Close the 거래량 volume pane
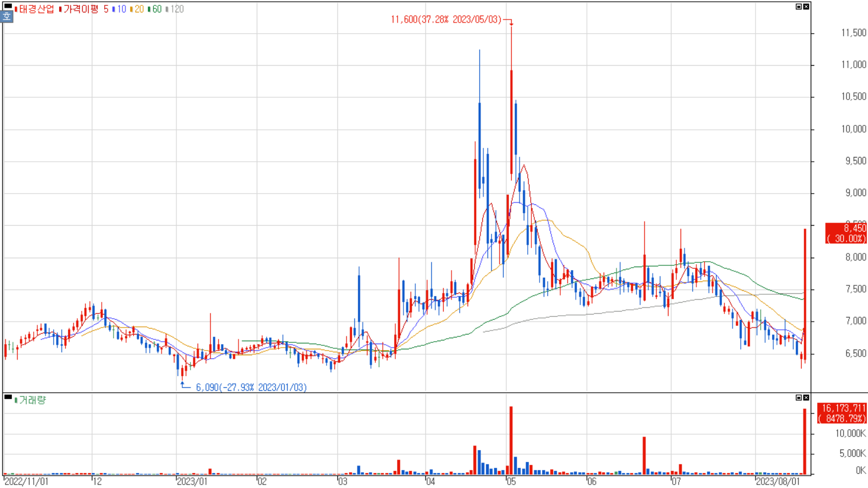This screenshot has width=868, height=488. point(806,397)
